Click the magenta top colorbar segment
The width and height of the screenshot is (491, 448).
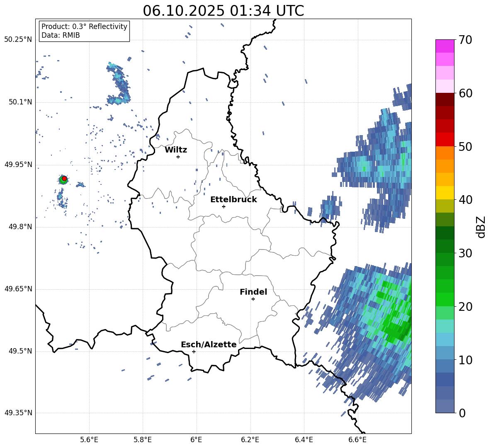(x=445, y=46)
